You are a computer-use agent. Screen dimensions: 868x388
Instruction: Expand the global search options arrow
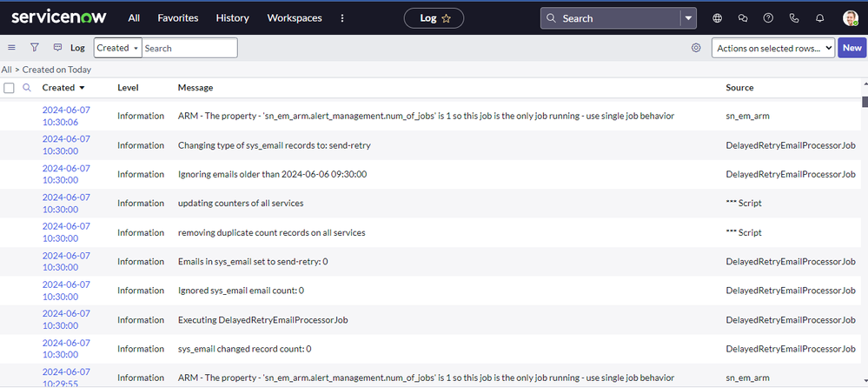688,18
